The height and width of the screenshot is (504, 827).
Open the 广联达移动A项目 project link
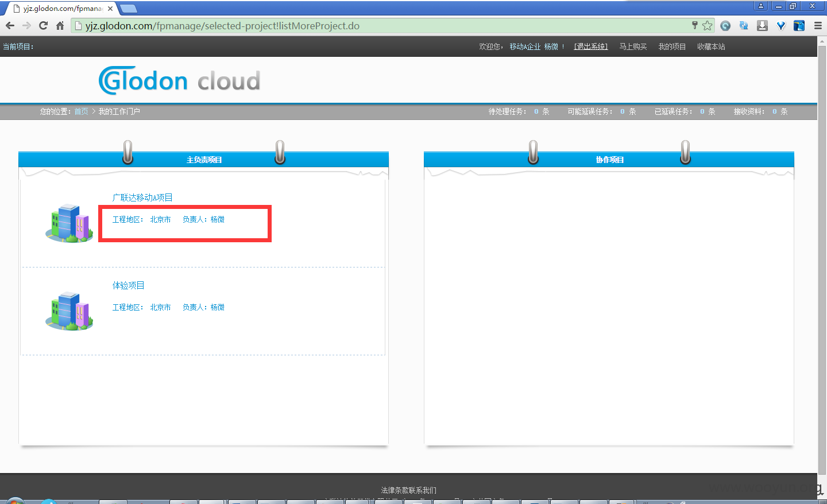142,197
